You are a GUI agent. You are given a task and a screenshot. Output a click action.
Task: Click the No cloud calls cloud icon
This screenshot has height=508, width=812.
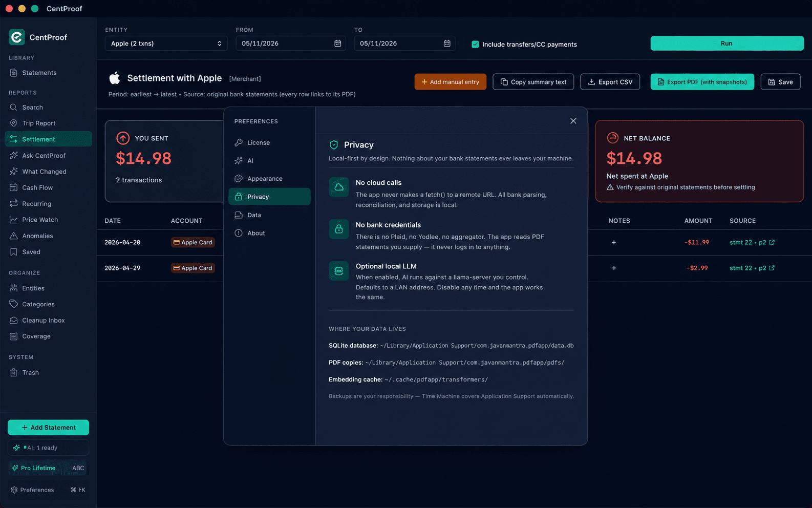[339, 187]
